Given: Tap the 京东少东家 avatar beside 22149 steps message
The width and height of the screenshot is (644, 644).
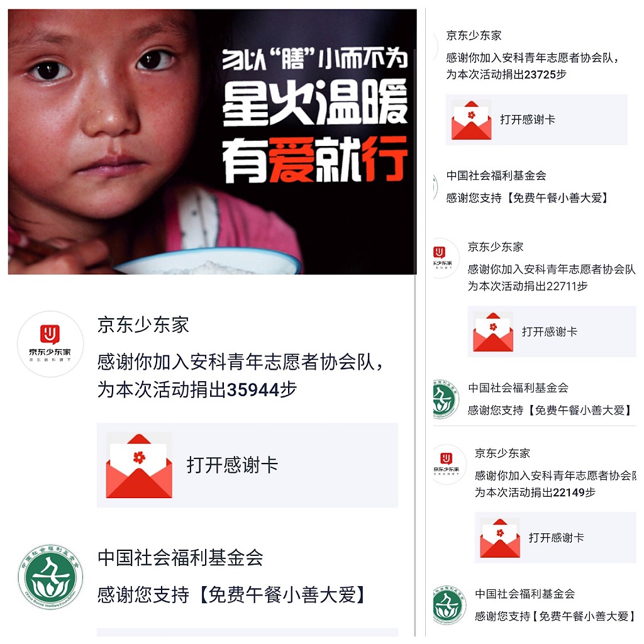Looking at the screenshot, I should (x=447, y=464).
